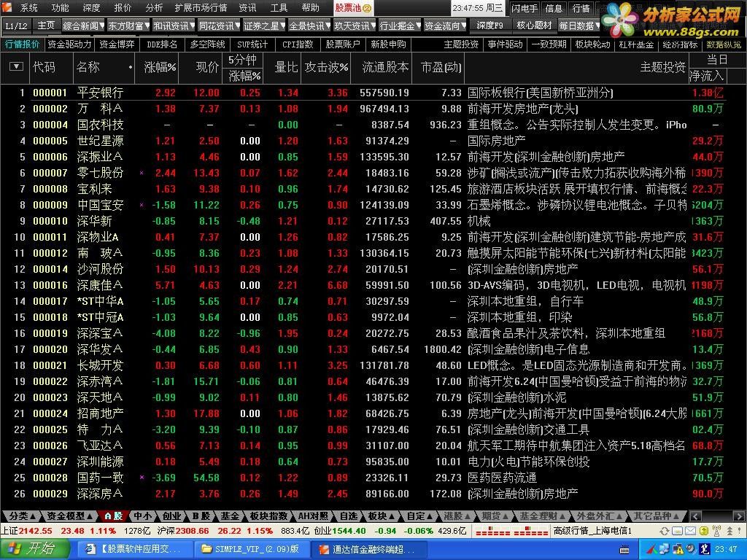Click the red-green arrow tray icon

coord(651,550)
